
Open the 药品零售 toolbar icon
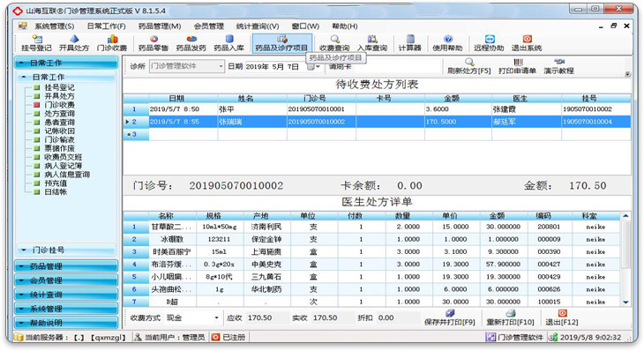pos(154,43)
